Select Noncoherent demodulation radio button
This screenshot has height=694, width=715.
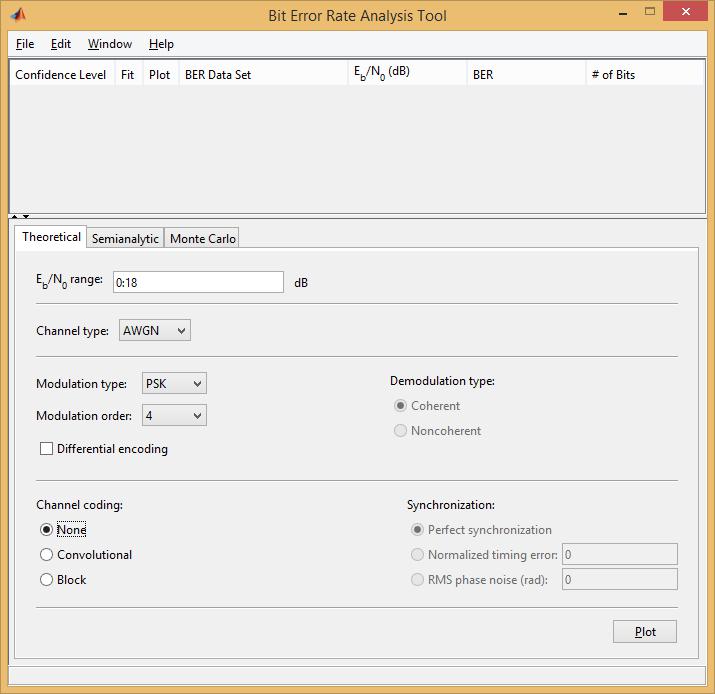click(400, 430)
